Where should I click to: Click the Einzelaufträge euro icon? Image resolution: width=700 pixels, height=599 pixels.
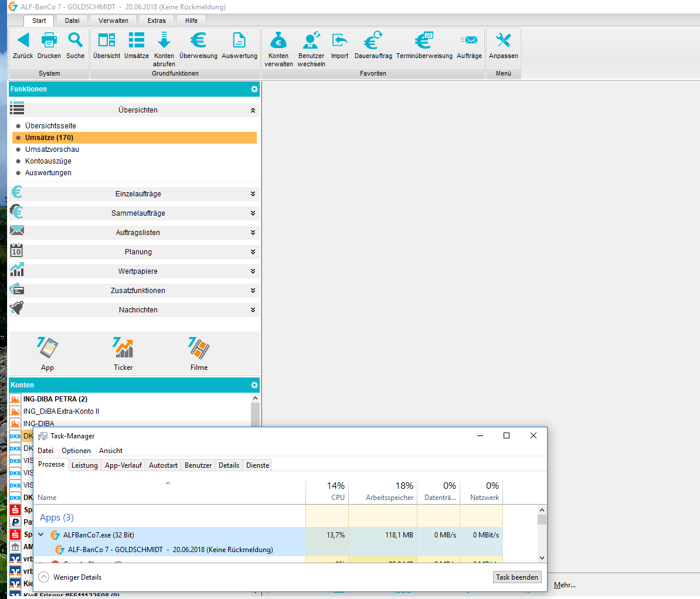(16, 192)
